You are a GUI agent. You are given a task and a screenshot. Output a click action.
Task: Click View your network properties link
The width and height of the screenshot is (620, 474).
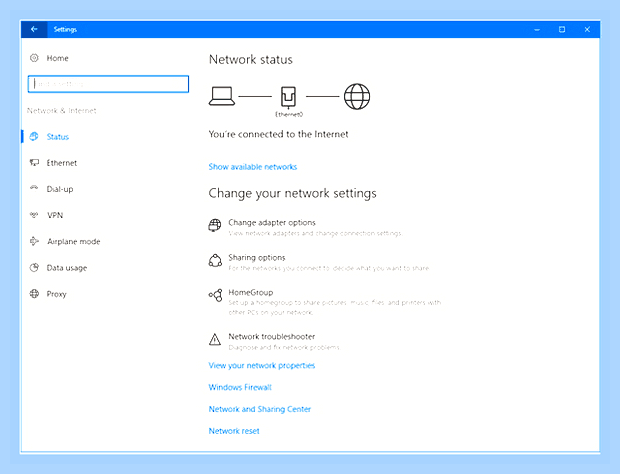[262, 365]
